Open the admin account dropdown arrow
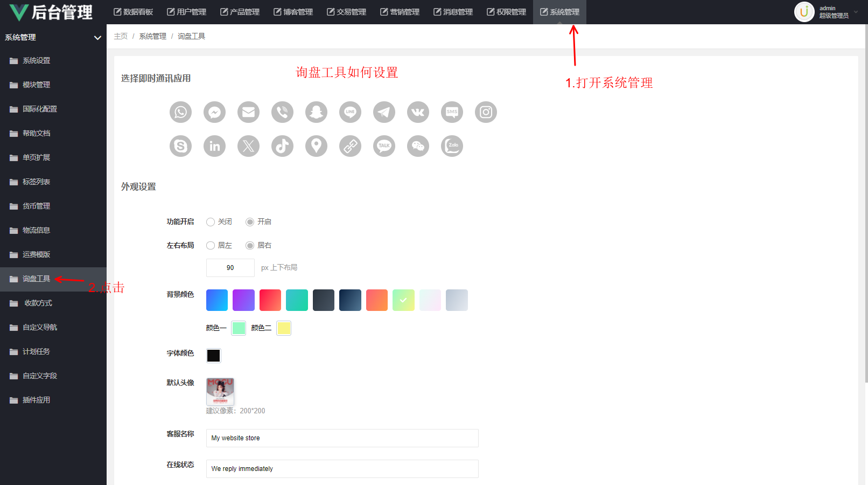 click(x=856, y=12)
